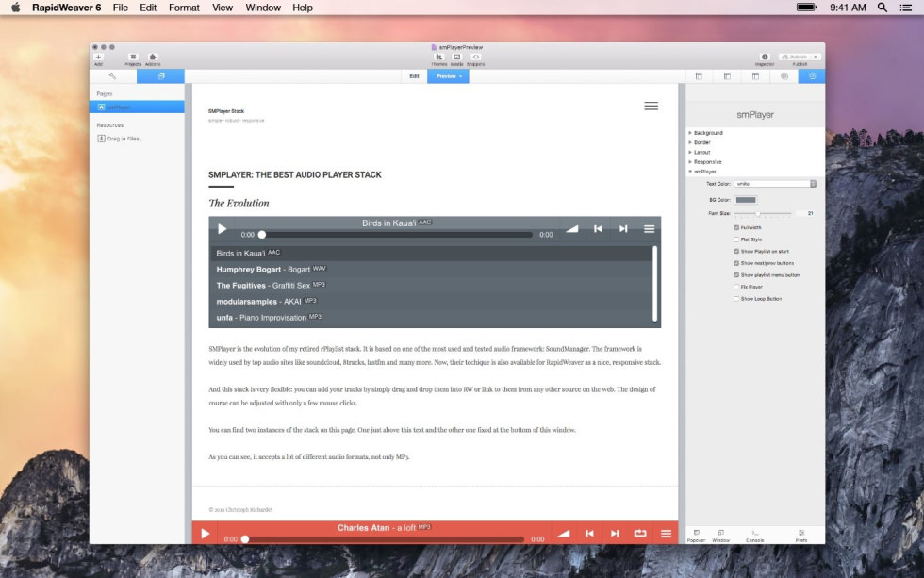This screenshot has height=578, width=924.
Task: Click hamburger menu icon on preview page
Action: tap(651, 106)
